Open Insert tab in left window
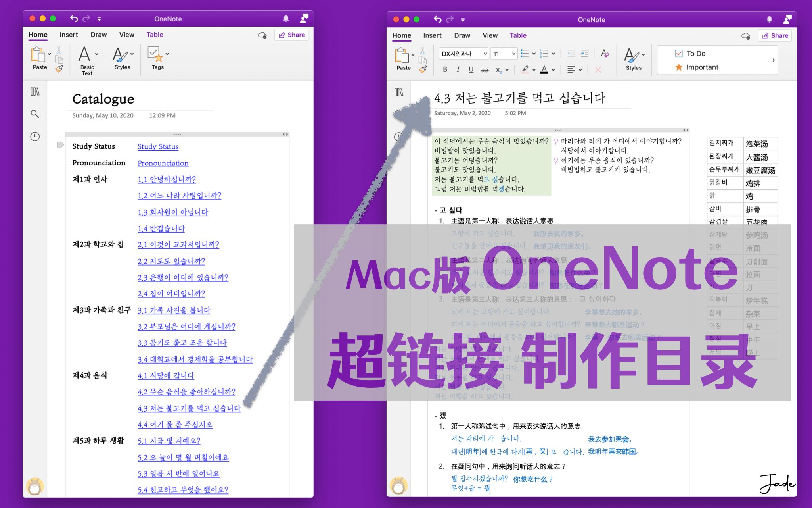The width and height of the screenshot is (812, 508). point(69,35)
